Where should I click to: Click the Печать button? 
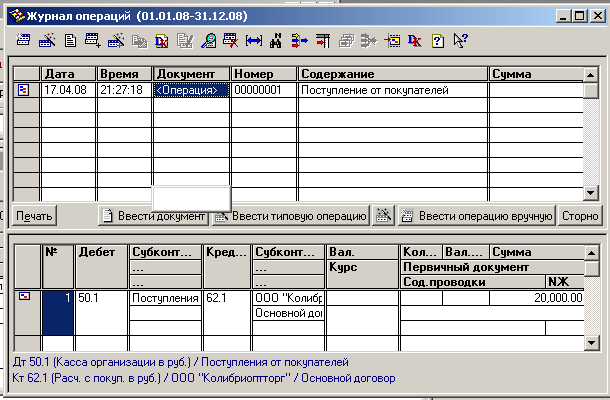(x=34, y=216)
